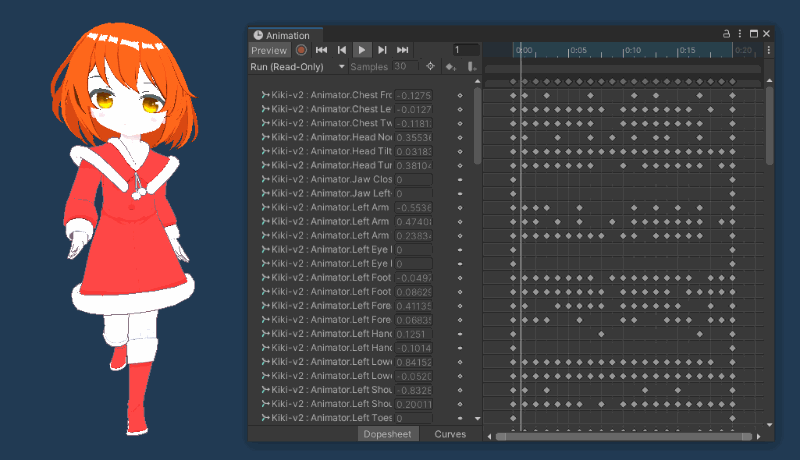The width and height of the screenshot is (800, 460).
Task: Switch to the Curves view
Action: point(450,434)
